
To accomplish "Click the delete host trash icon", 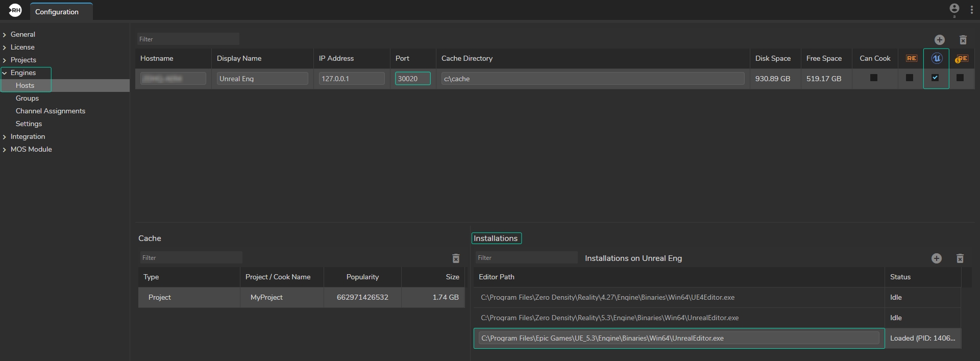I will 963,40.
